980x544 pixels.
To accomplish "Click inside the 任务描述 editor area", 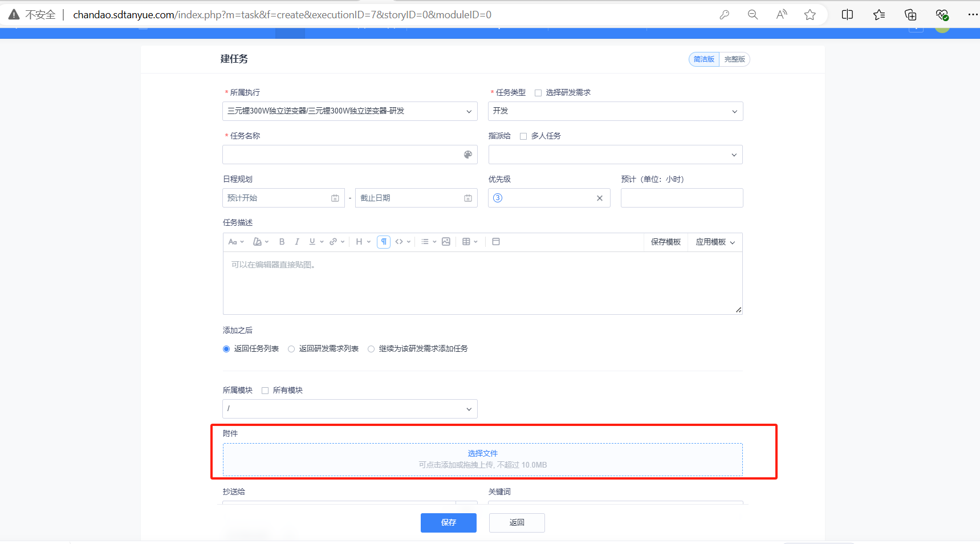I will pyautogui.click(x=482, y=283).
